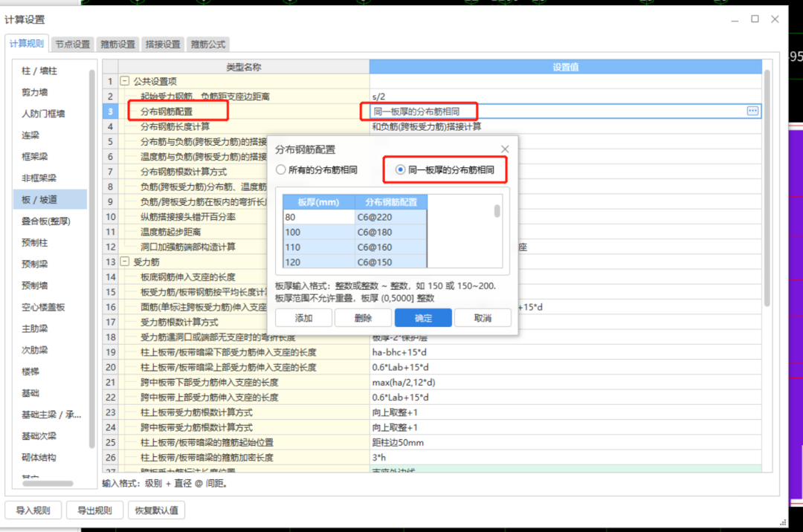
Task: Collapse the 受力筋 group
Action: 124,262
